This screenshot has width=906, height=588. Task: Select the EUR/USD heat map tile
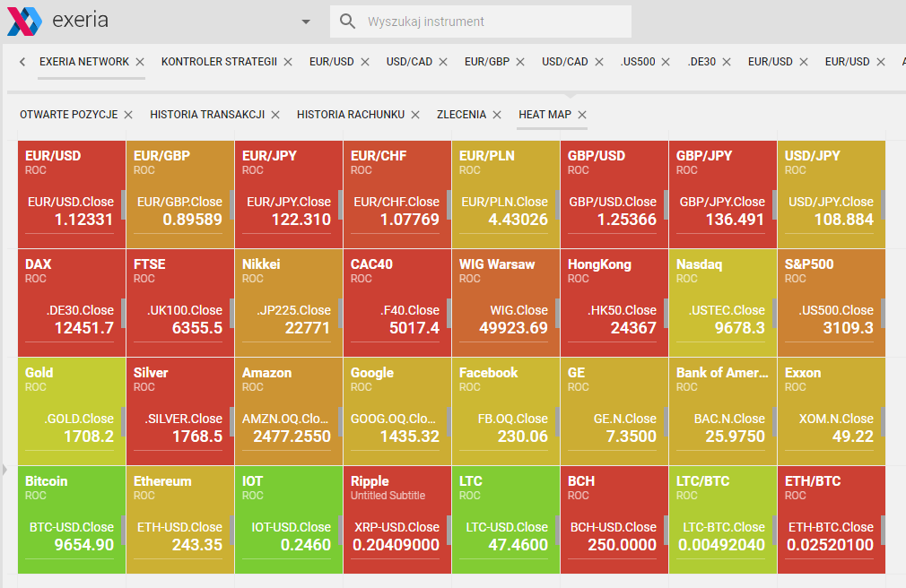tap(72, 195)
